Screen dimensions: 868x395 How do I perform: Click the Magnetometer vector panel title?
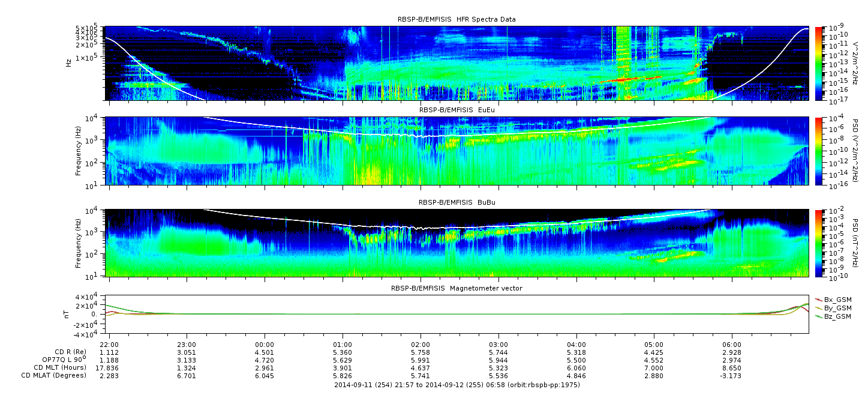click(456, 288)
